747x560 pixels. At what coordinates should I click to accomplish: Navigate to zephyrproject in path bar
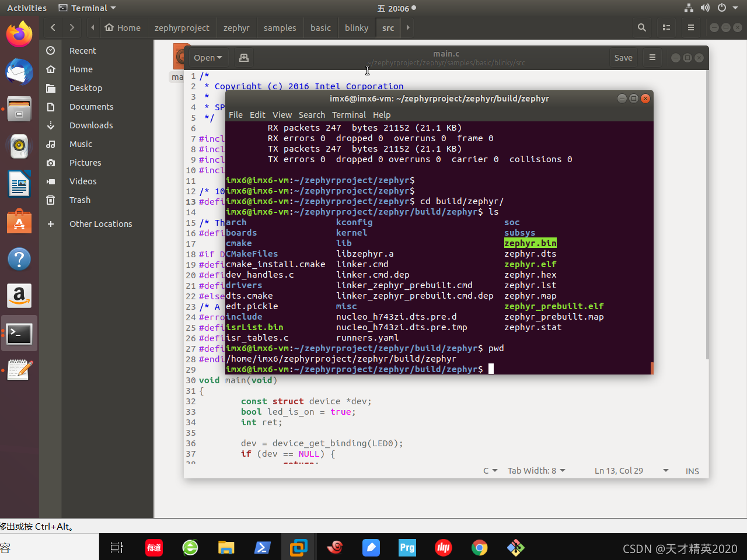pos(182,27)
